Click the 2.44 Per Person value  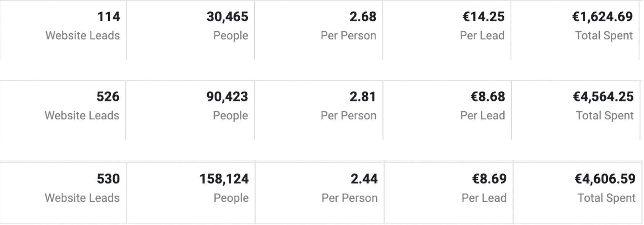click(x=364, y=179)
